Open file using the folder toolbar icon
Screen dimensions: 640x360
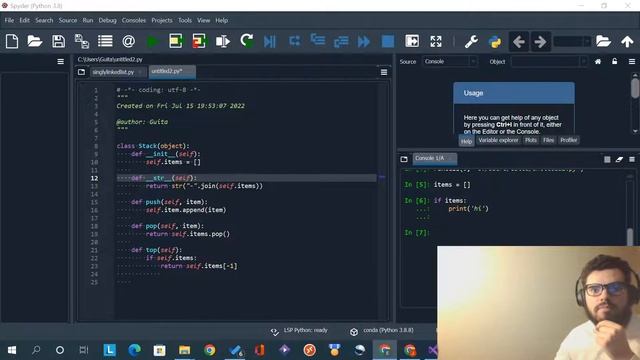[x=35, y=41]
